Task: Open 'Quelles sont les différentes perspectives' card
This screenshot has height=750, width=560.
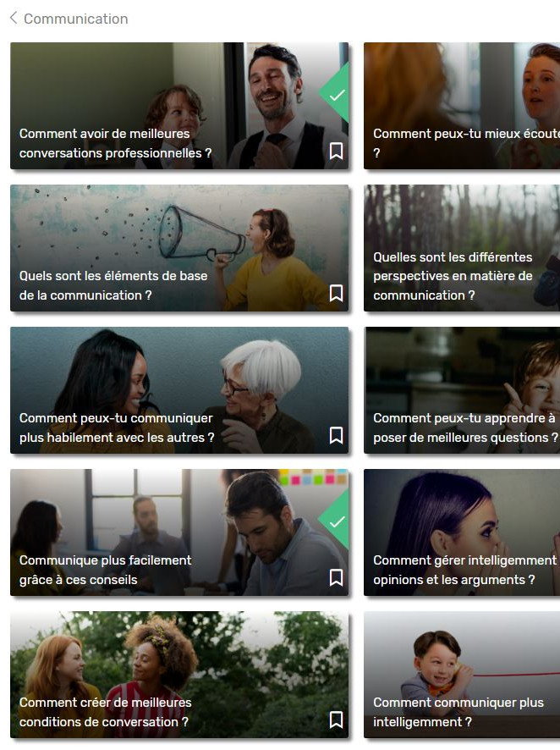Action: point(462,248)
